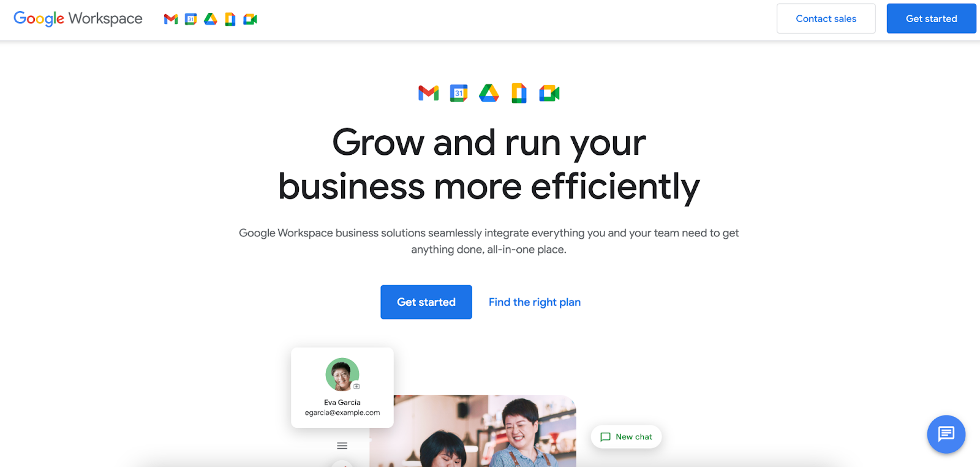Image resolution: width=980 pixels, height=467 pixels.
Task: Click the center Get started button
Action: tap(426, 302)
